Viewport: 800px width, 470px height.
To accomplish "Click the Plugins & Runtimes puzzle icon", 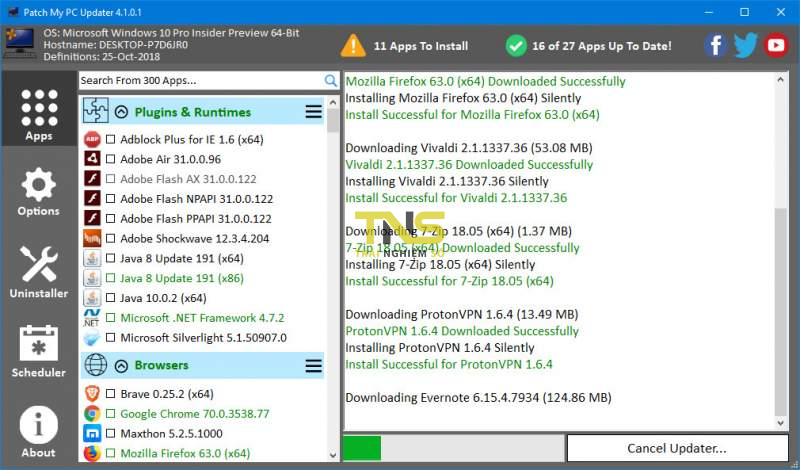I will (95, 111).
